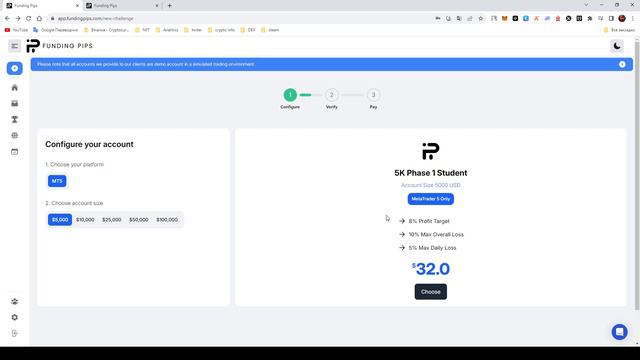
Task: Open new challenge via blue plus sidebar icon
Action: coord(15,69)
